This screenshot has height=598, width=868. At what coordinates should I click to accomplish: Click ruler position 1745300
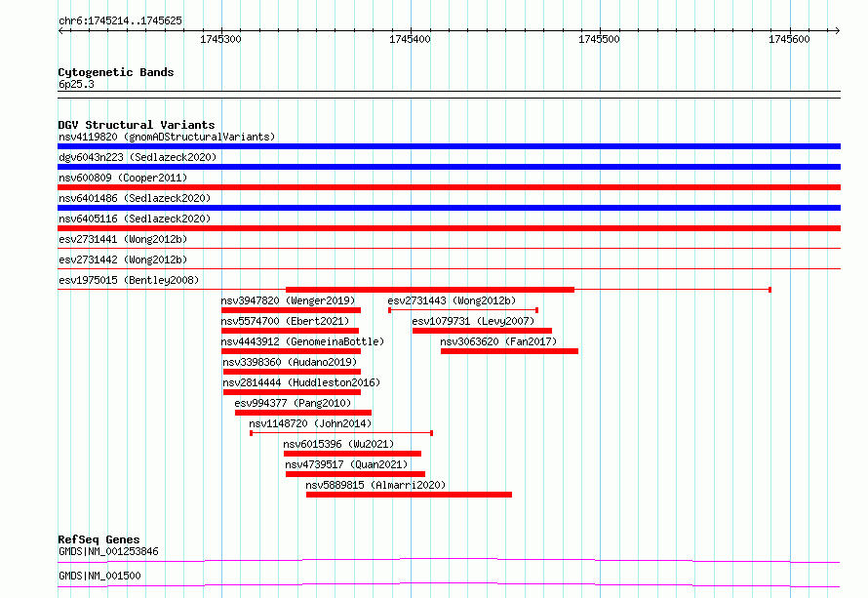click(220, 39)
